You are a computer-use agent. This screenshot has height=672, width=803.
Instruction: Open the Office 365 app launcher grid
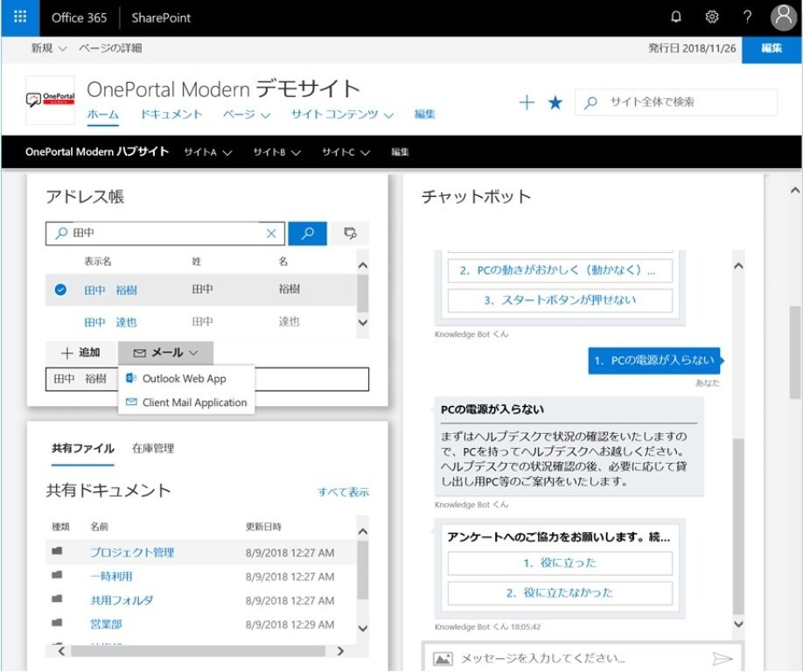(x=20, y=17)
